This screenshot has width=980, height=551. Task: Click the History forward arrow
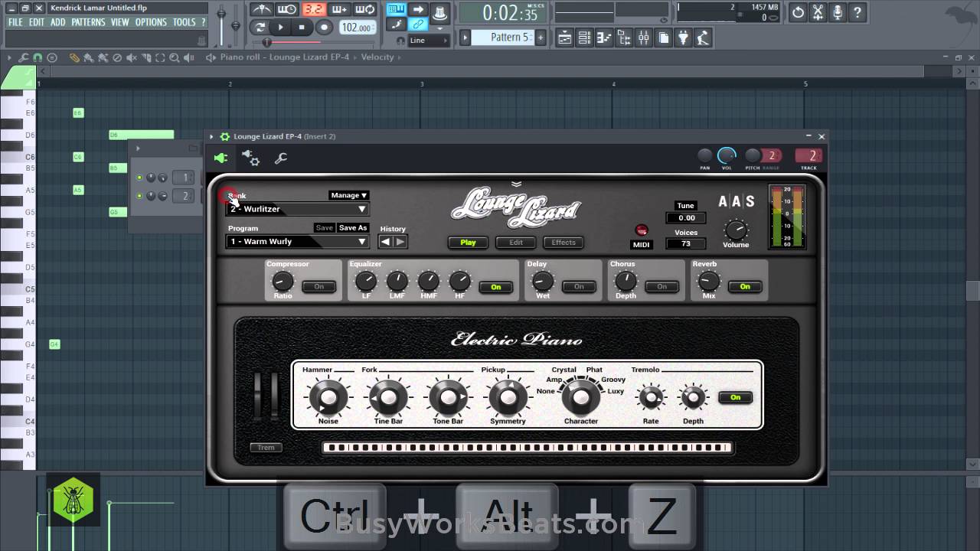point(400,242)
